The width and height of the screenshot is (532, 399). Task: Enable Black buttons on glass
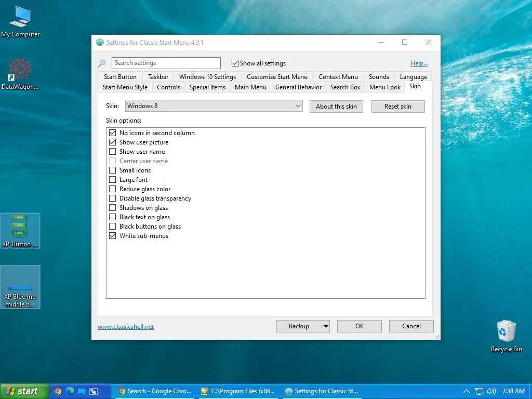pyautogui.click(x=113, y=227)
